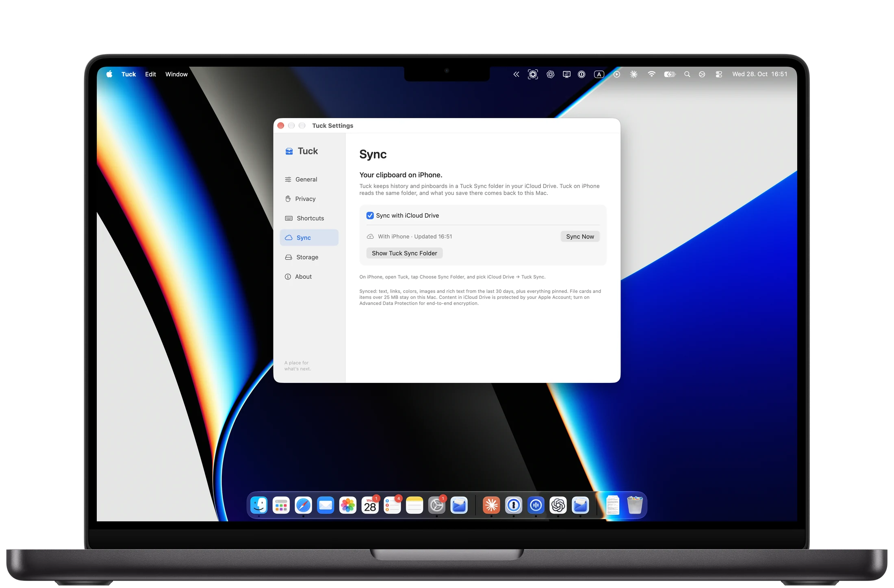Open the Tuck menu in the menu bar
The height and width of the screenshot is (588, 894).
click(x=128, y=74)
